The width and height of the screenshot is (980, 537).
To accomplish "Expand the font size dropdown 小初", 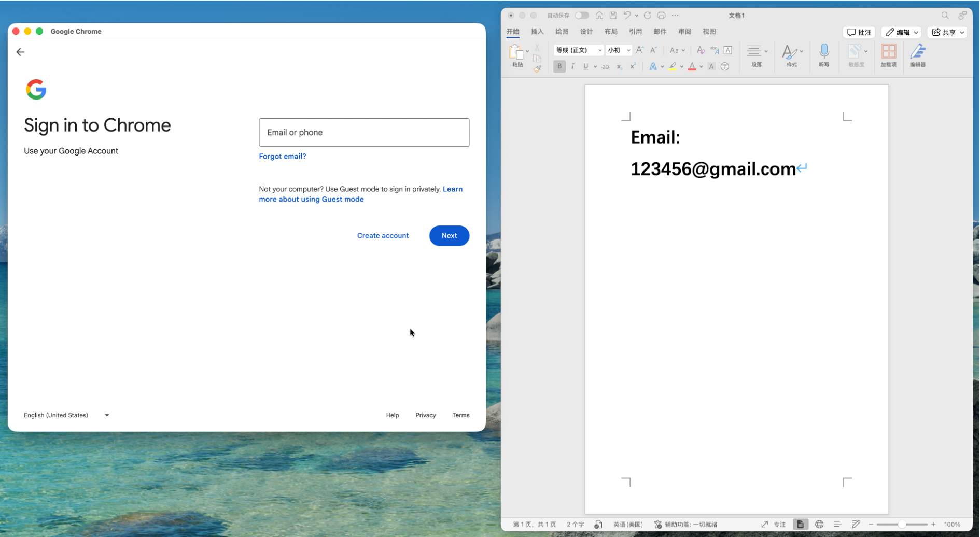I will click(x=628, y=50).
